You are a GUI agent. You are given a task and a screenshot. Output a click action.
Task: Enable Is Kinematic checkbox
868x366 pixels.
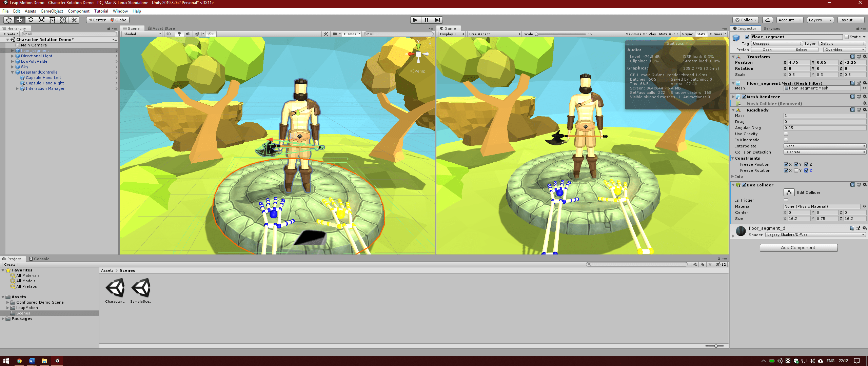coord(786,140)
